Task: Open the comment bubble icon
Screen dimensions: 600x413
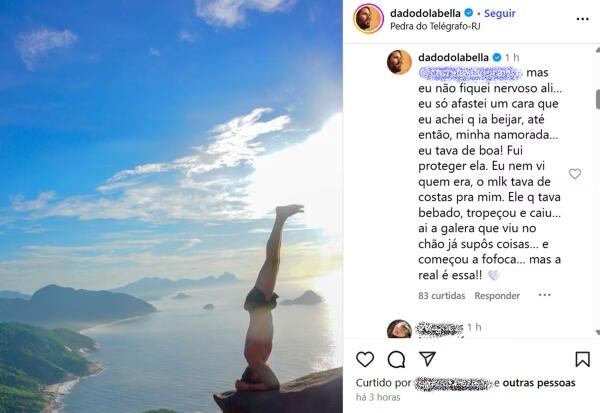Action: (396, 359)
